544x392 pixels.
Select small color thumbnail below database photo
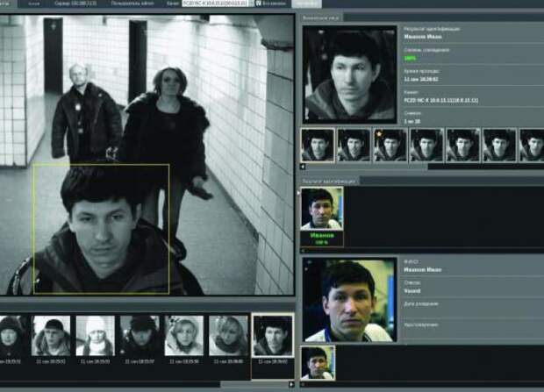coord(317,363)
